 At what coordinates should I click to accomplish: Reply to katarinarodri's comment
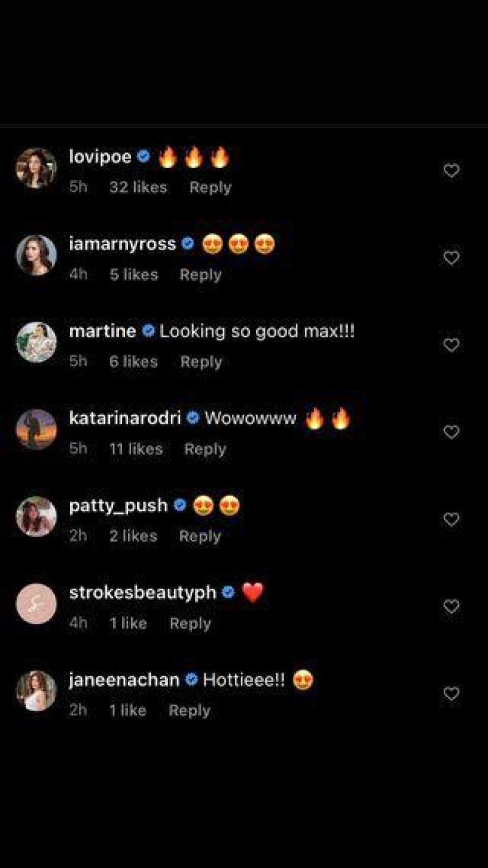[206, 449]
